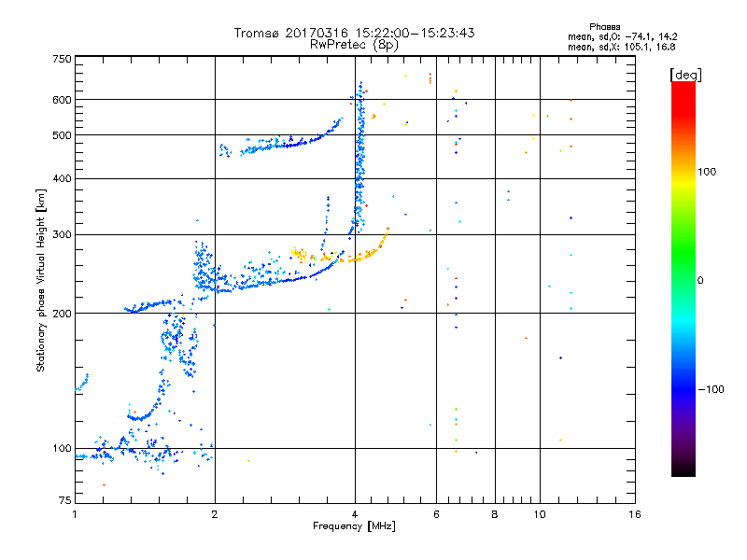Viewport: 747px width, 560px height.
Task: Click the 'Frequency [MHz]' axis title
Action: (354, 526)
